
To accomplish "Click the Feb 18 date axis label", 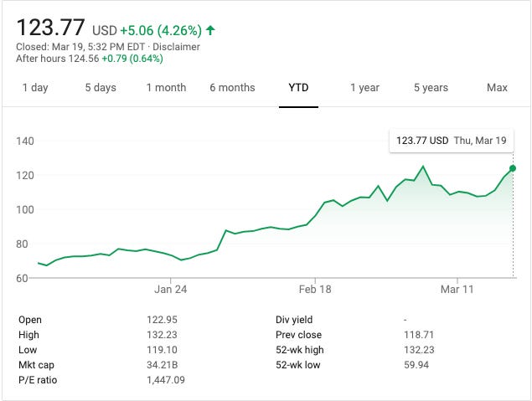I will pos(315,290).
